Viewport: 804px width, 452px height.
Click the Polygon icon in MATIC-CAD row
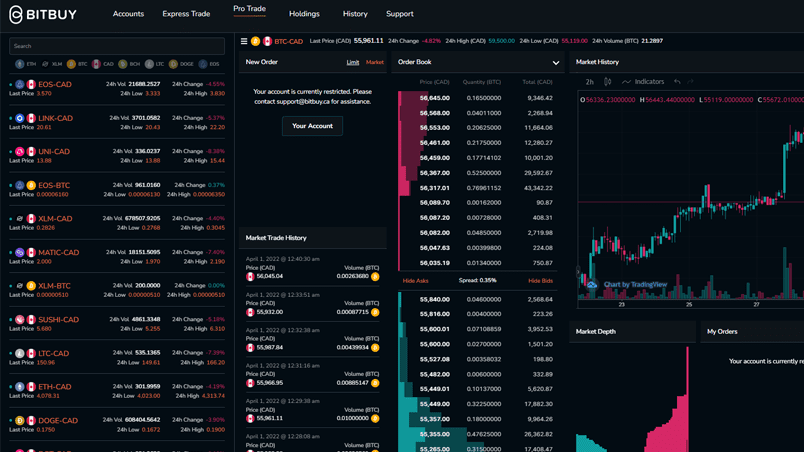click(19, 252)
